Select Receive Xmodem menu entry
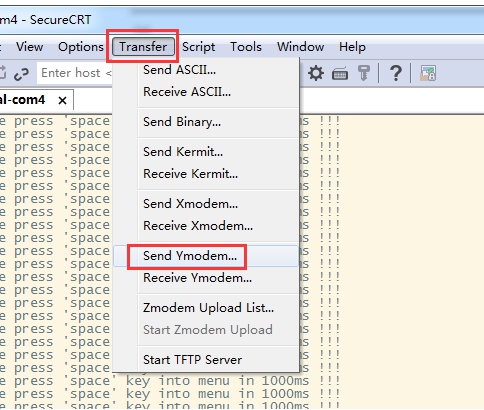Viewport: 484px width, 410px height. (206, 226)
